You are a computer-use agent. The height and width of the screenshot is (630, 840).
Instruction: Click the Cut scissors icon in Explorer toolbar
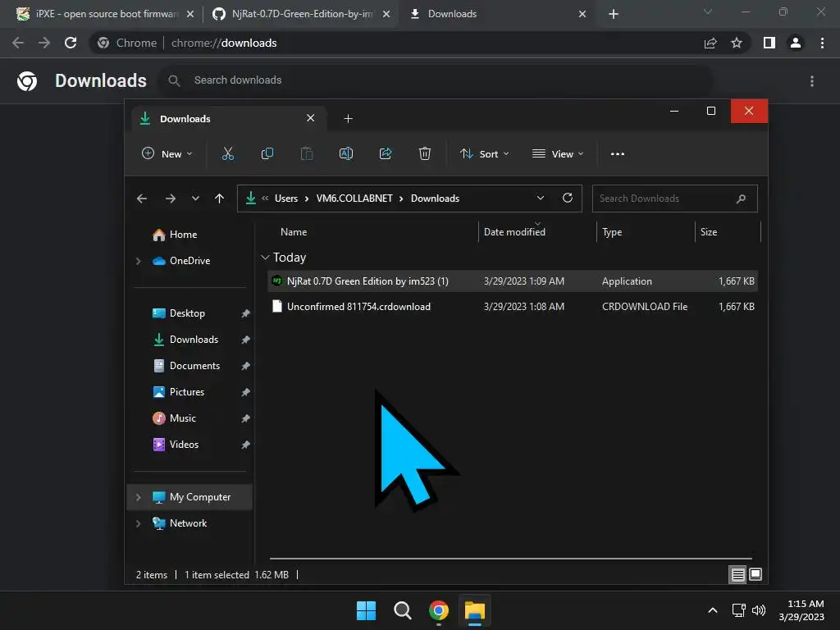(x=228, y=153)
